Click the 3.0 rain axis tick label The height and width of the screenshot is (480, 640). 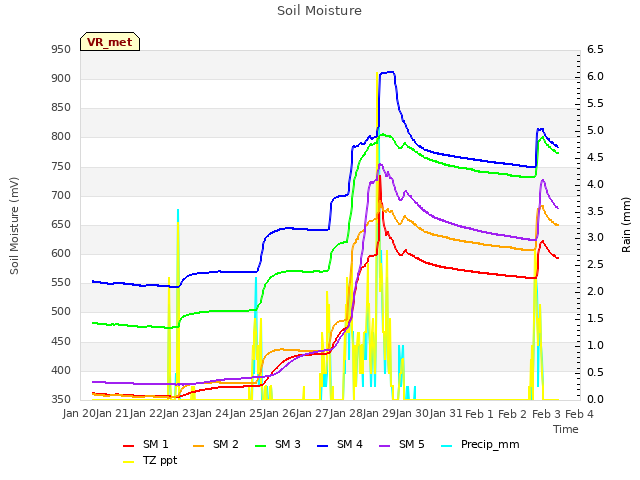click(595, 238)
